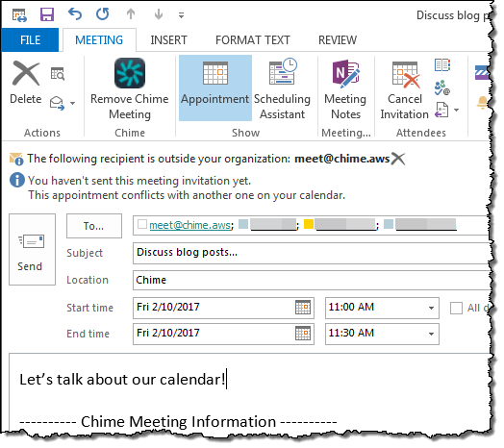Click the yellow presence indicator recipient
The width and height of the screenshot is (504, 448).
pyautogui.click(x=309, y=224)
